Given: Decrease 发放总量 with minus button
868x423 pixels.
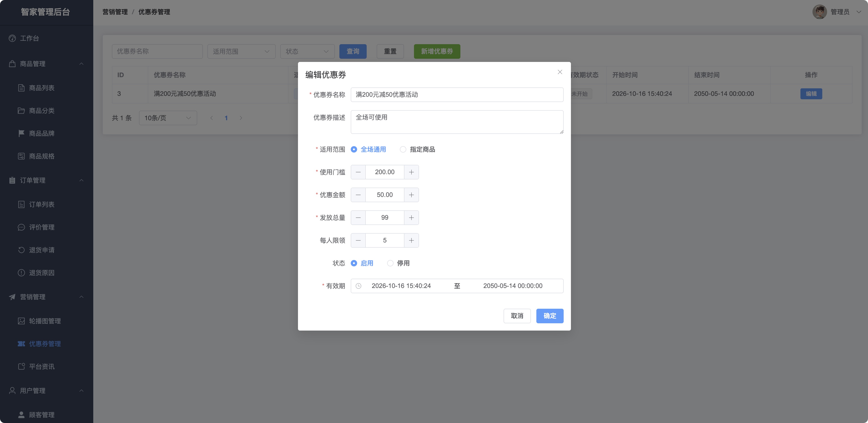Looking at the screenshot, I should point(358,218).
